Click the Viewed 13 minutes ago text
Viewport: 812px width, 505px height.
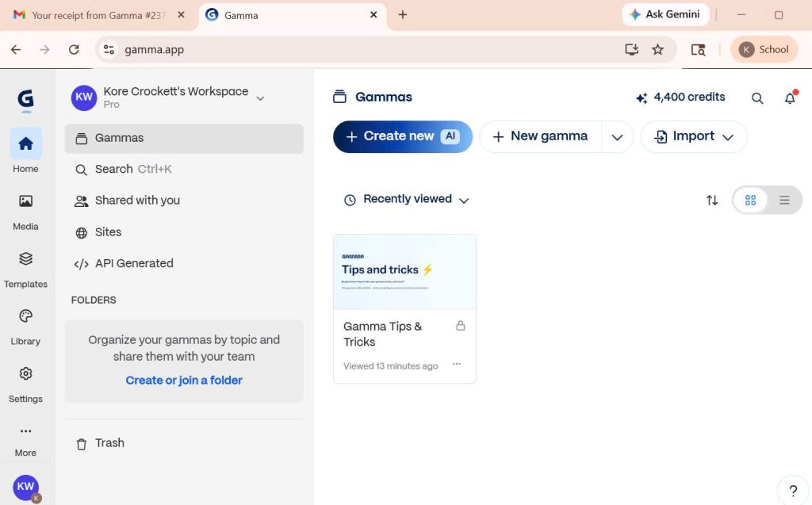[x=390, y=366]
